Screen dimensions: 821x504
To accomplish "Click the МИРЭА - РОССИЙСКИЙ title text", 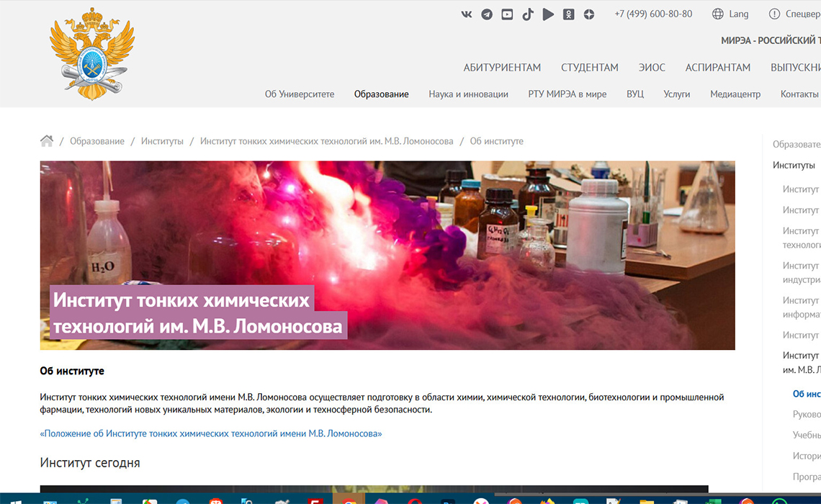I will click(x=771, y=40).
